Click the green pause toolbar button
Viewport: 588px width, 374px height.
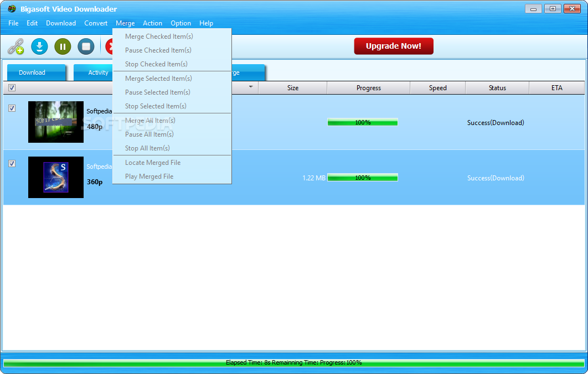click(63, 46)
